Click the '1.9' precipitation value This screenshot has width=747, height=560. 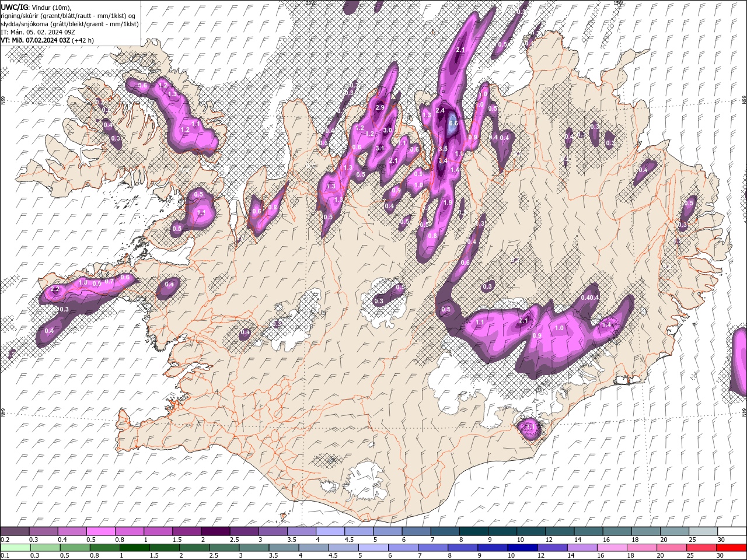448,202
